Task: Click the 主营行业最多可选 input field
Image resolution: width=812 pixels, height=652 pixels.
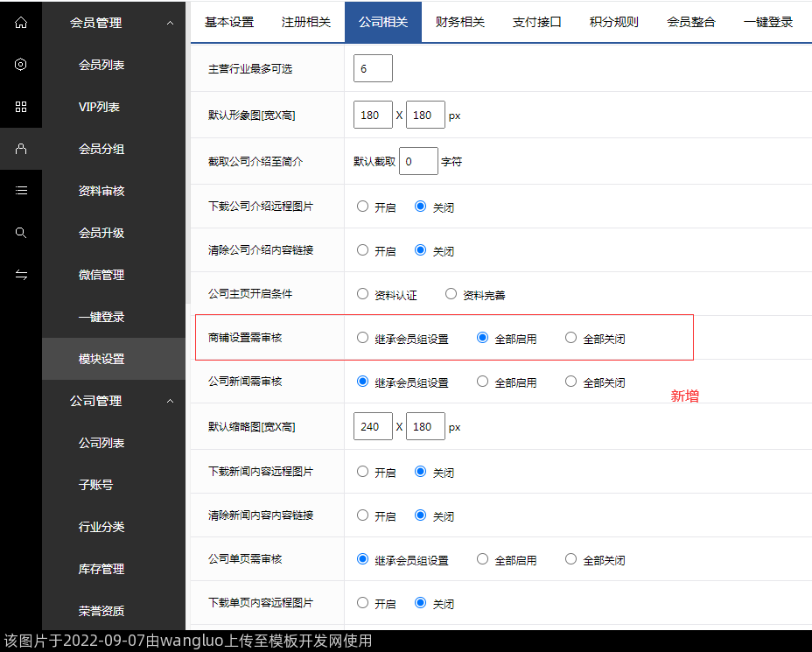Action: (x=373, y=68)
